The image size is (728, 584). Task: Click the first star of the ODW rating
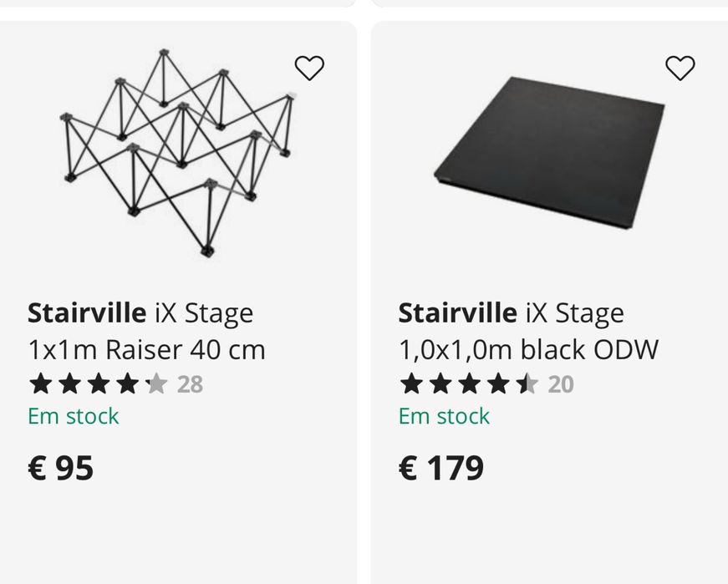tap(410, 384)
